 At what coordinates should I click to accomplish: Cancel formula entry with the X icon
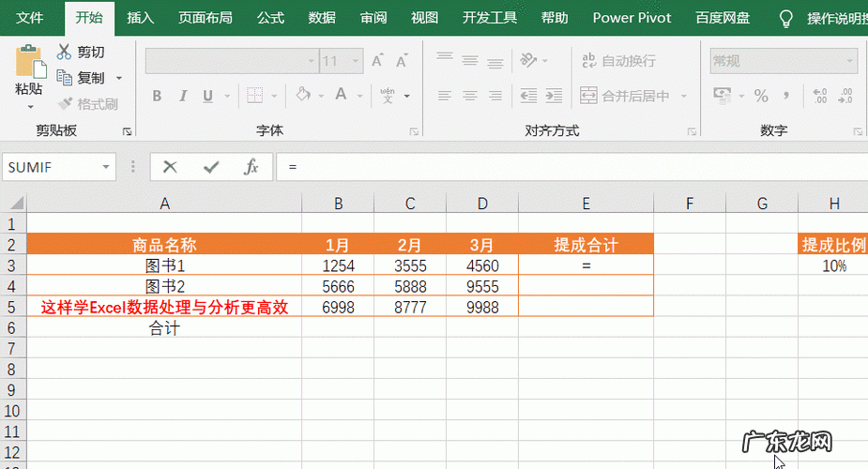click(x=170, y=167)
